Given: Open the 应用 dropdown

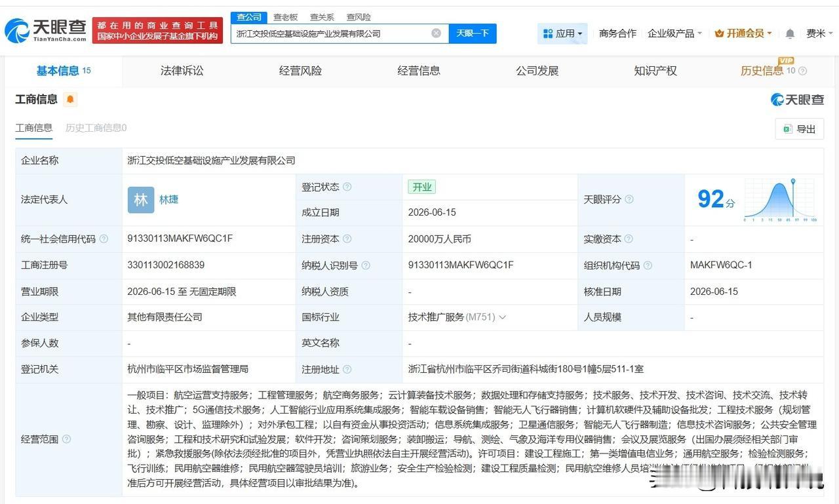Looking at the screenshot, I should click(562, 33).
